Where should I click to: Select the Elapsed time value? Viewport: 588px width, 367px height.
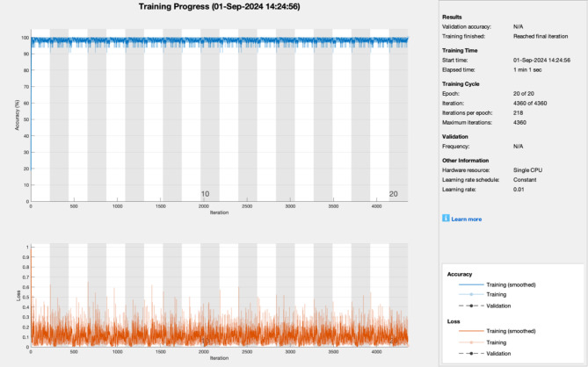click(527, 69)
